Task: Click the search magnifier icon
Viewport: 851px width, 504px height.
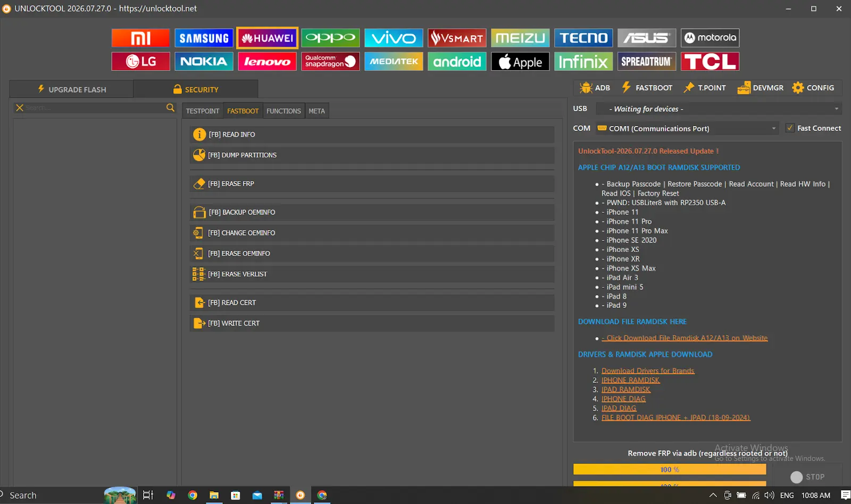Action: tap(170, 107)
